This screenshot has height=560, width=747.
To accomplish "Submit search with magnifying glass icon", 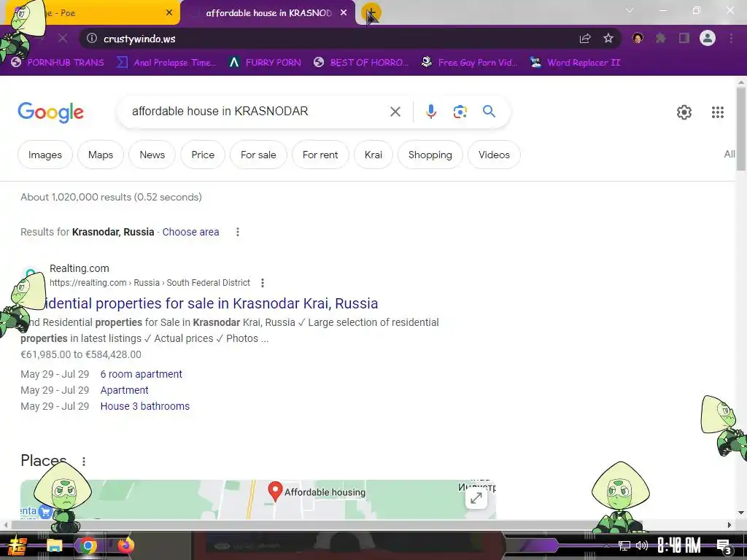I will (x=489, y=112).
